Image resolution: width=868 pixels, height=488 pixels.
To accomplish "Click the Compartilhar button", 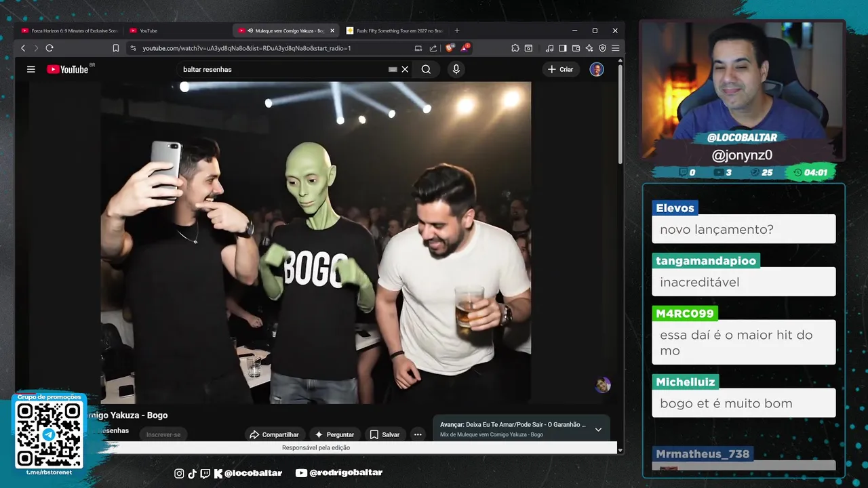I will [x=274, y=434].
